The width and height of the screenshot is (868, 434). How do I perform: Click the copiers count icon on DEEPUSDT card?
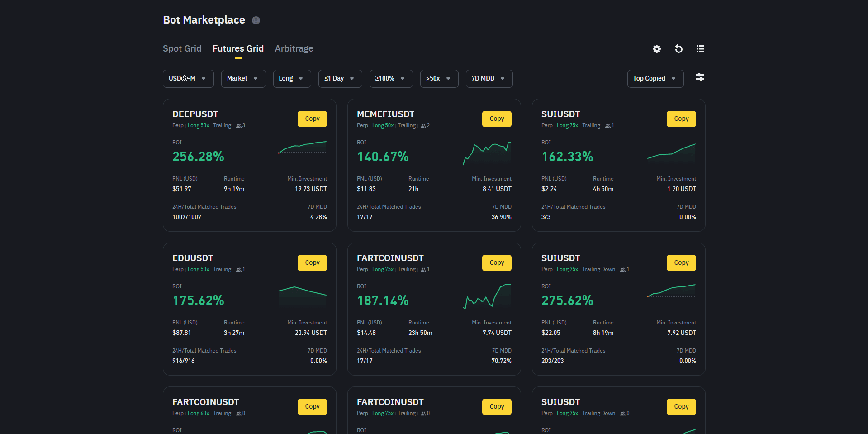click(x=239, y=125)
